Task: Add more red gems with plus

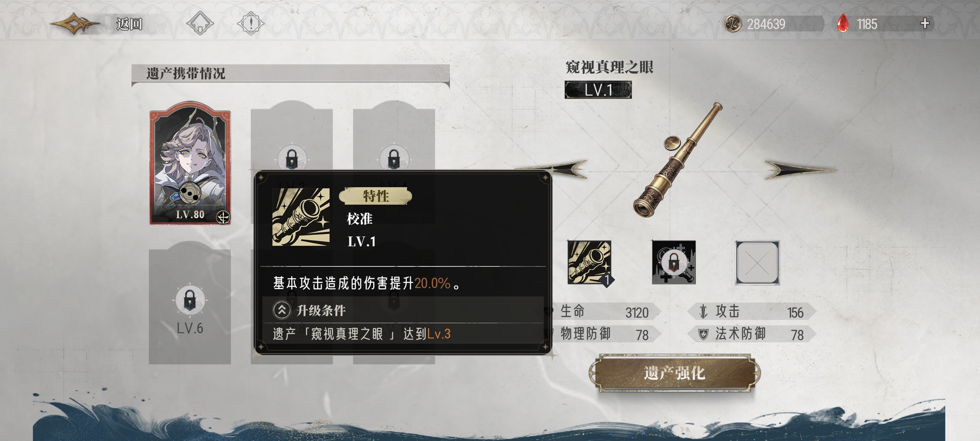Action: click(x=925, y=23)
